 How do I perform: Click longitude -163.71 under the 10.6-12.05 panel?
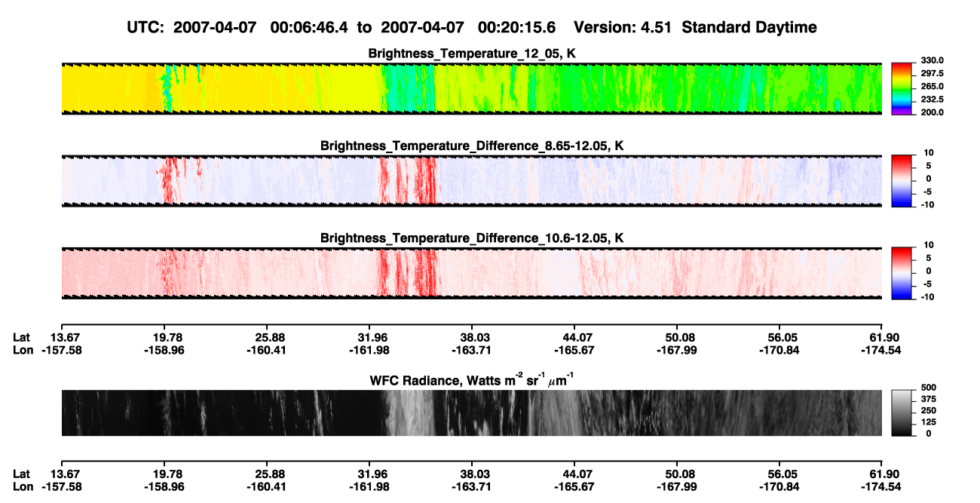[x=472, y=350]
